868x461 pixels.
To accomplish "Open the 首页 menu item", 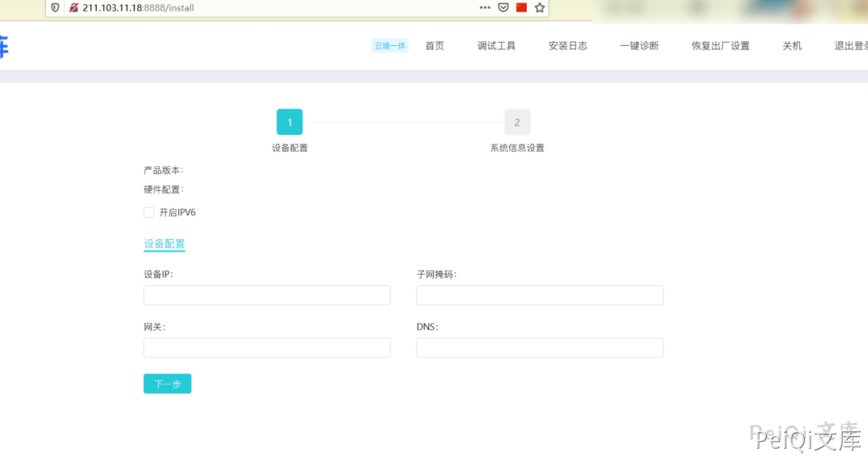I will [x=434, y=46].
